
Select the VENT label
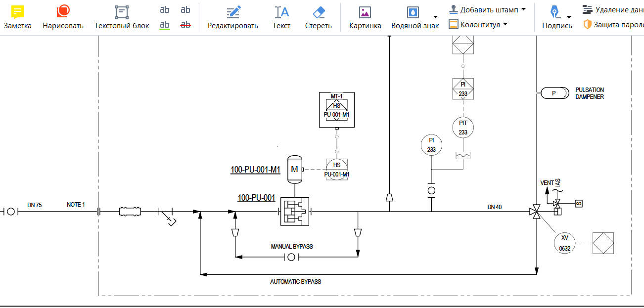tap(547, 183)
